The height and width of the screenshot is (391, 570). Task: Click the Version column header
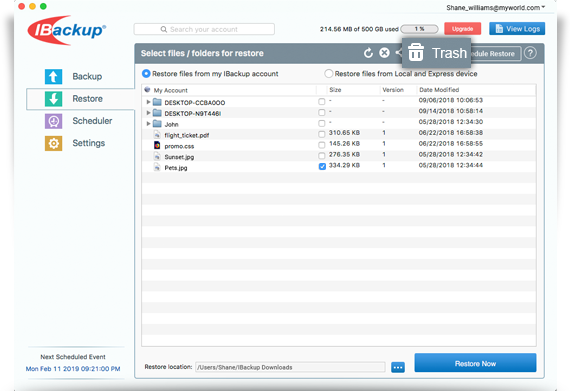(x=393, y=90)
